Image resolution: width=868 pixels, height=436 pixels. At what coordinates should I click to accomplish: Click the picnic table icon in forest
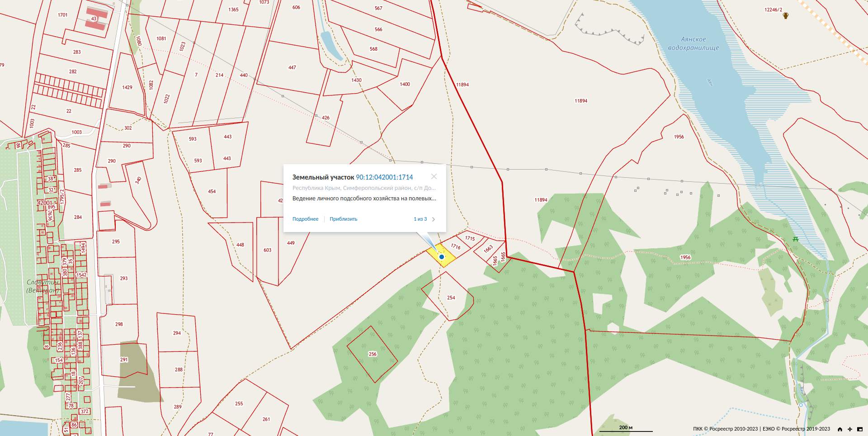coord(796,239)
